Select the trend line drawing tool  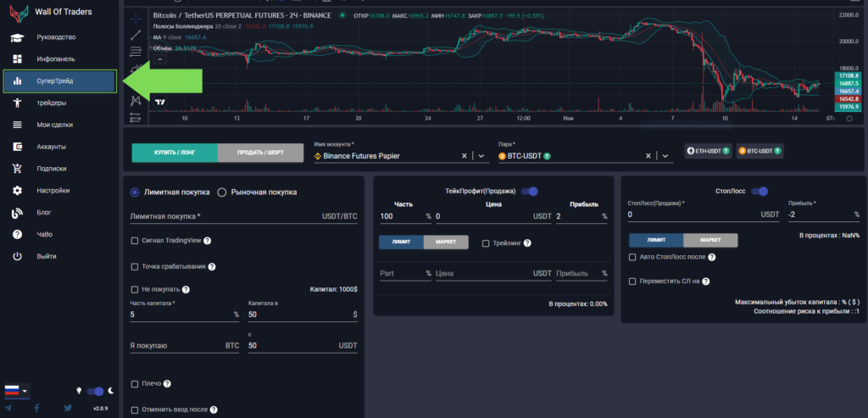(136, 36)
